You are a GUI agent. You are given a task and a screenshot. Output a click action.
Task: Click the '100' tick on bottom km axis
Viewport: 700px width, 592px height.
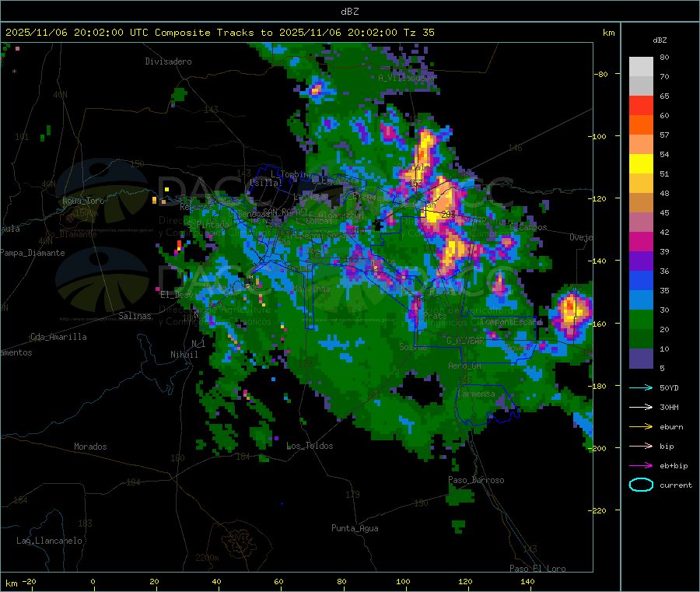pyautogui.click(x=403, y=582)
